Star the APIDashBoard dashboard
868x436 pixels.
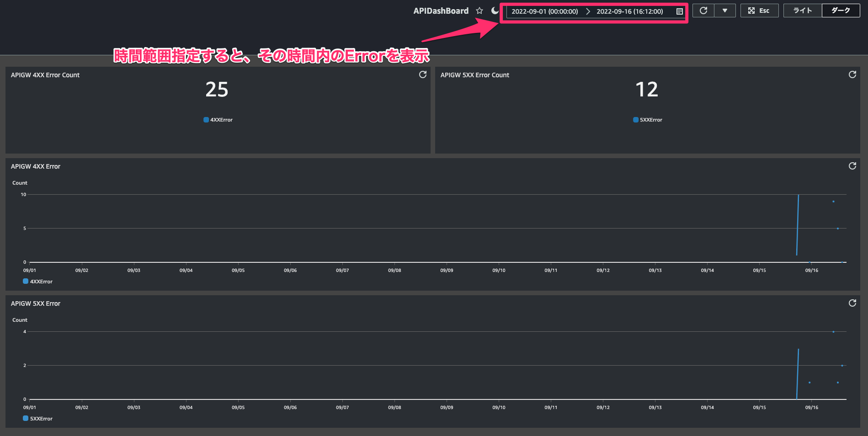point(479,10)
